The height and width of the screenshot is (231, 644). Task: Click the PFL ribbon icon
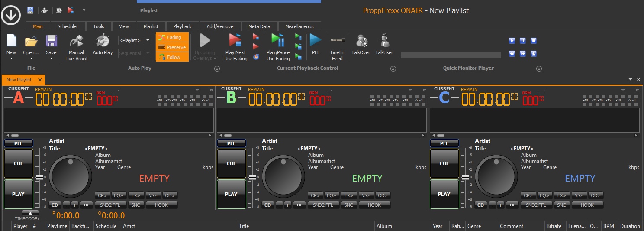[x=316, y=40]
